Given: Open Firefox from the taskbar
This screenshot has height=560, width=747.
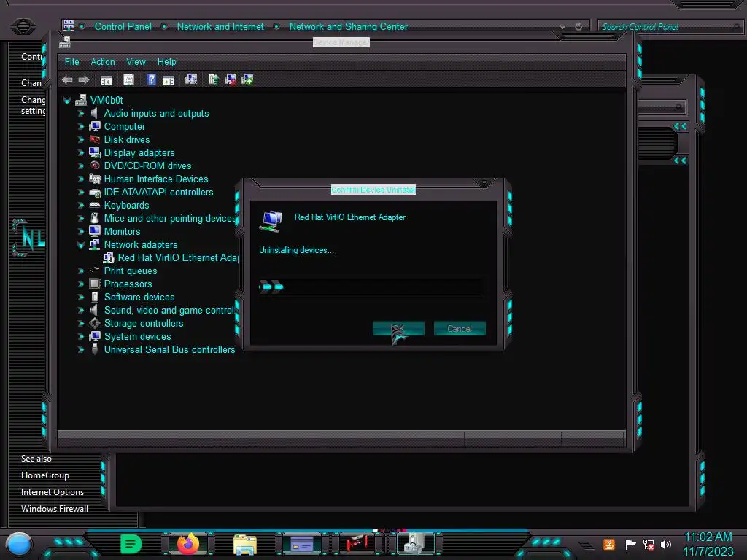Looking at the screenshot, I should coord(188,544).
